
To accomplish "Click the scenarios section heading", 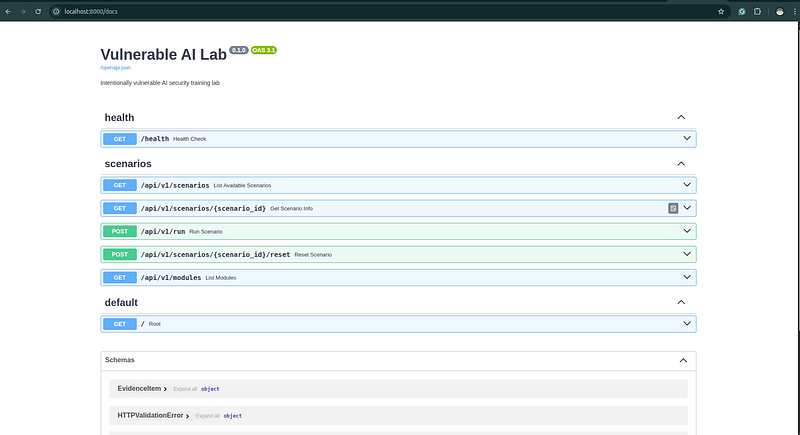I will click(x=128, y=164).
